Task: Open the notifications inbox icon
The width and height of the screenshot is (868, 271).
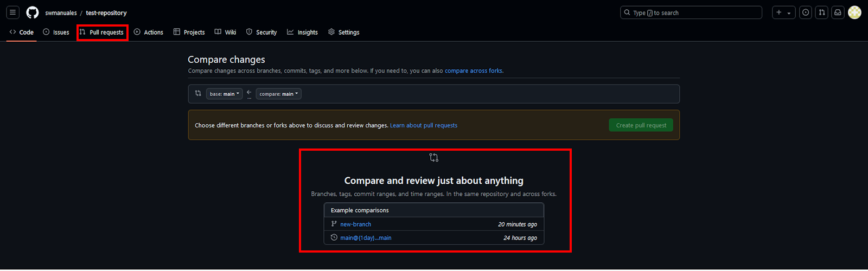Action: coord(838,12)
